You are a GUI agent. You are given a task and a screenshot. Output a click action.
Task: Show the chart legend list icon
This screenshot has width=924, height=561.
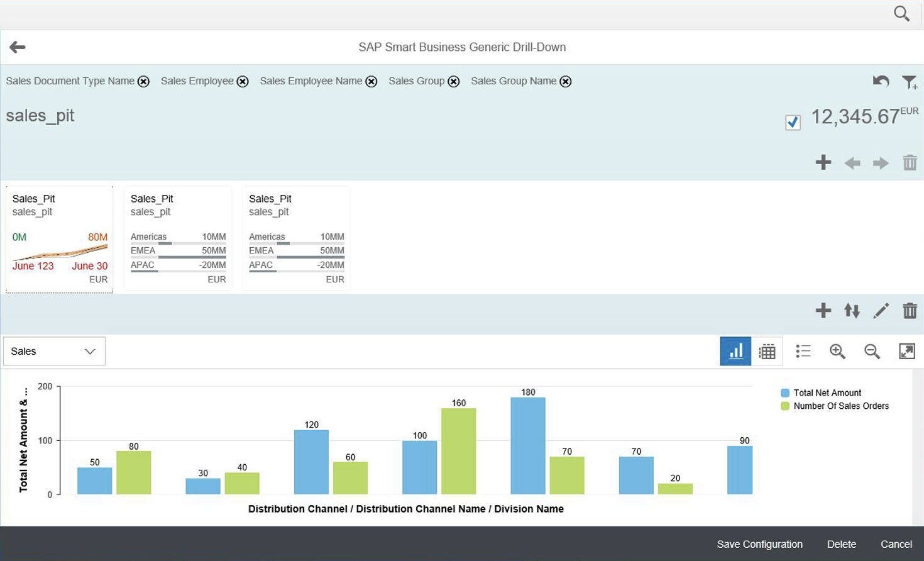[x=803, y=351]
